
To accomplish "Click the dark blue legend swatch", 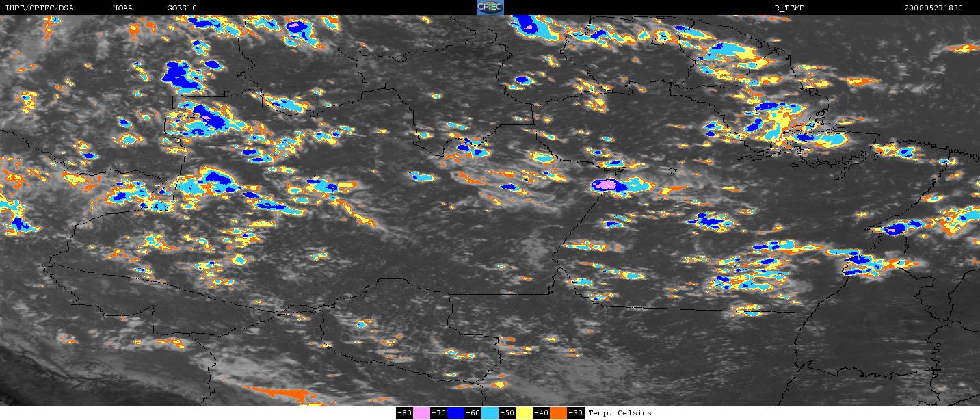I will pyautogui.click(x=456, y=413).
